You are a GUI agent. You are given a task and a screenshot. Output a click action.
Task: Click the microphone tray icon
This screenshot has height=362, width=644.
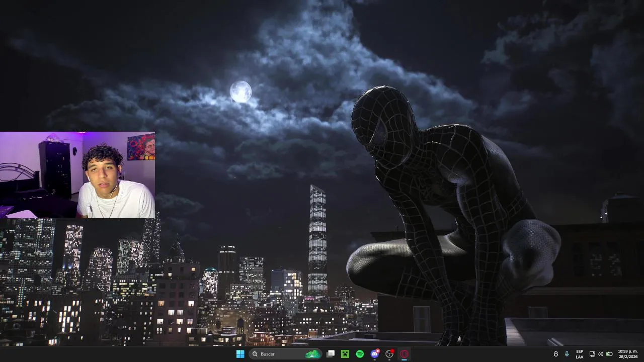567,354
